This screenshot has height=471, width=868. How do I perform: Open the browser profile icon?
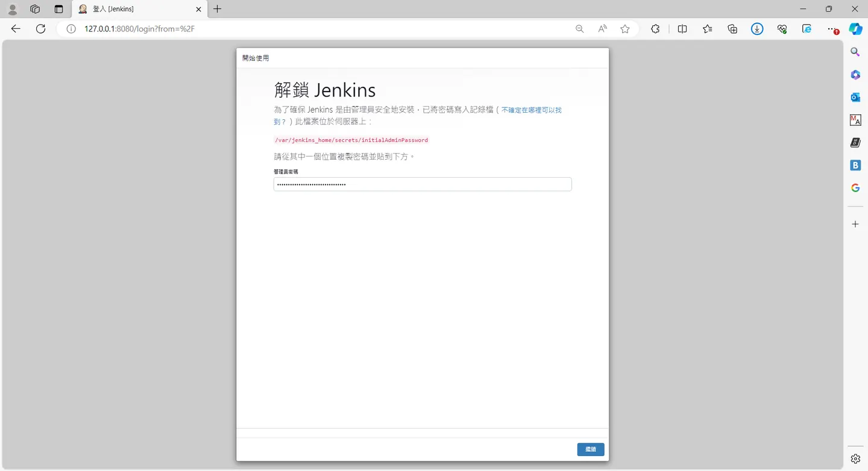pos(12,9)
